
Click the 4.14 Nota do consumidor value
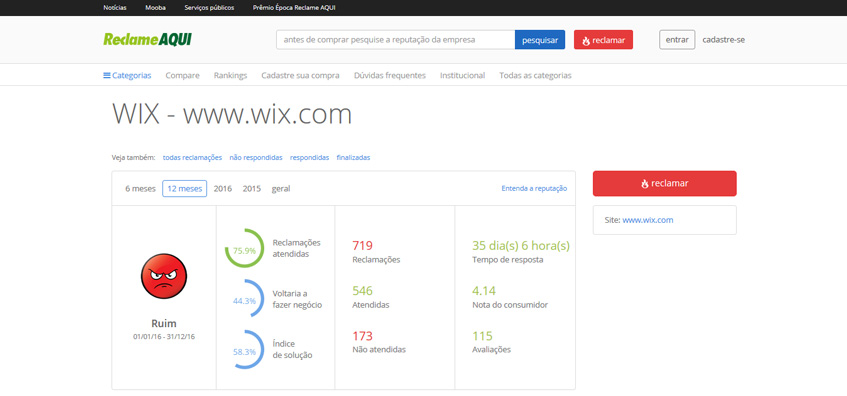484,291
